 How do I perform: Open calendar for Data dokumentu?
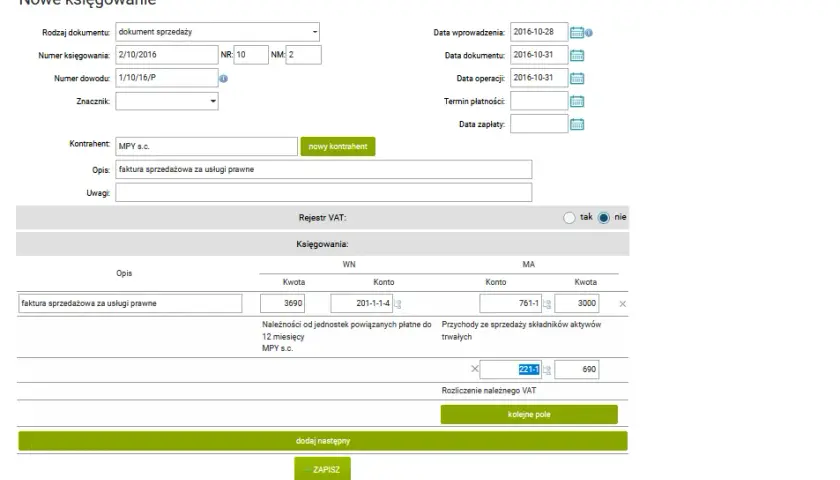coord(576,55)
